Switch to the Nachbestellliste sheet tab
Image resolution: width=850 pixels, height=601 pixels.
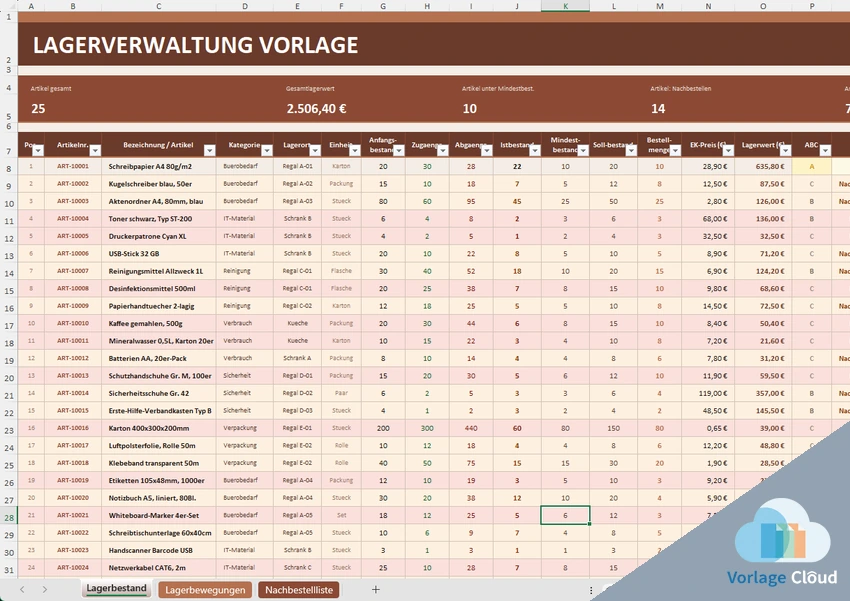coord(299,590)
